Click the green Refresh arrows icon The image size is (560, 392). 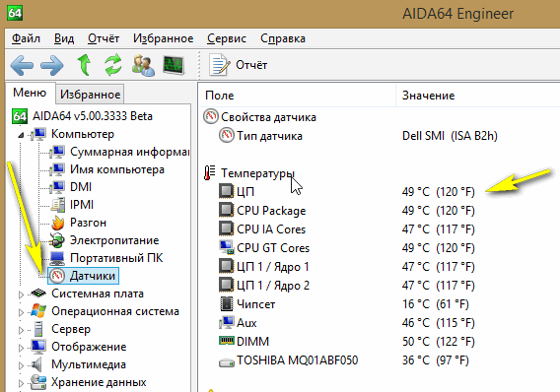coord(113,65)
